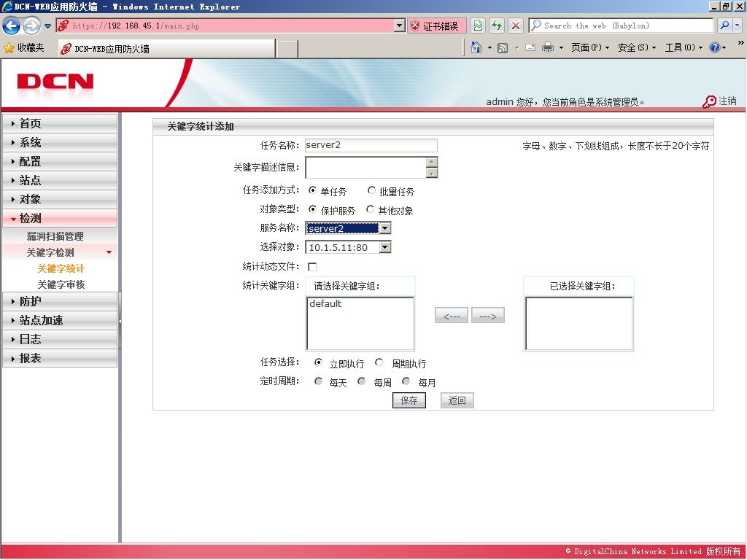Select the 单任务 radio button
747x560 pixels.
312,190
